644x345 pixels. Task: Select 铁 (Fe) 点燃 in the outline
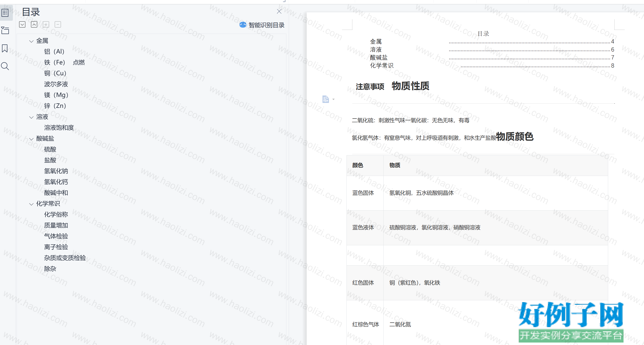[x=64, y=62]
